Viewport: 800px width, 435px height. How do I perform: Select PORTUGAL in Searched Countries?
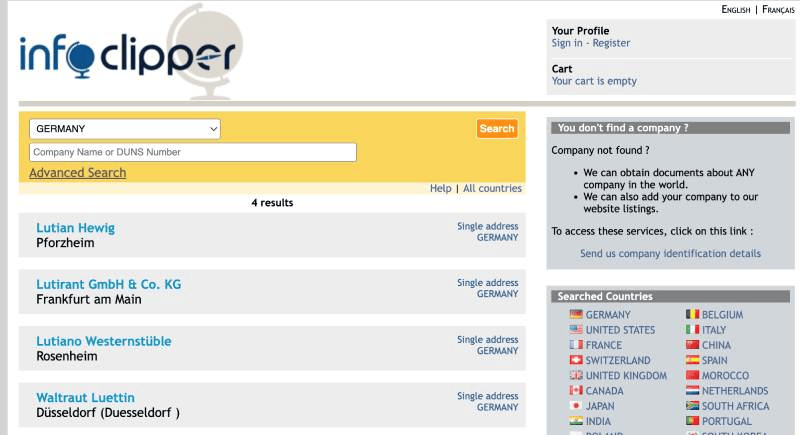727,422
